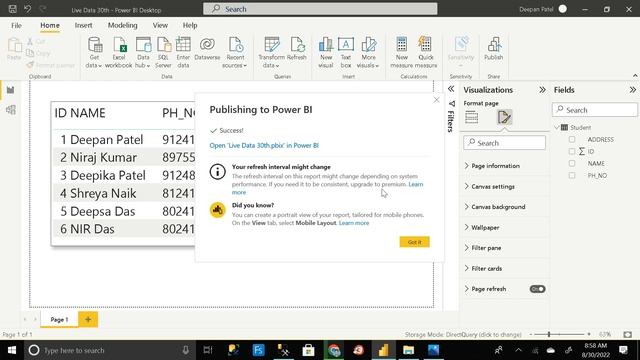Insert a Text box
The width and height of the screenshot is (640, 360).
click(x=346, y=52)
